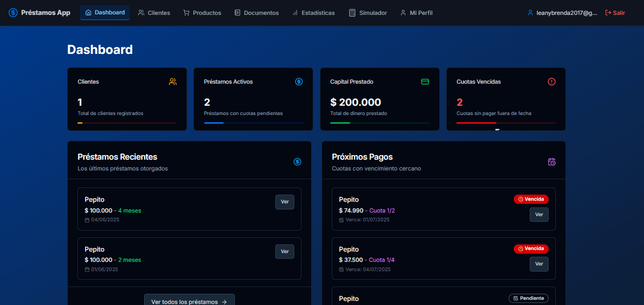Click Ver for the Cuota 1/2 payment
Viewport: 644px width, 305px height.
[539, 215]
